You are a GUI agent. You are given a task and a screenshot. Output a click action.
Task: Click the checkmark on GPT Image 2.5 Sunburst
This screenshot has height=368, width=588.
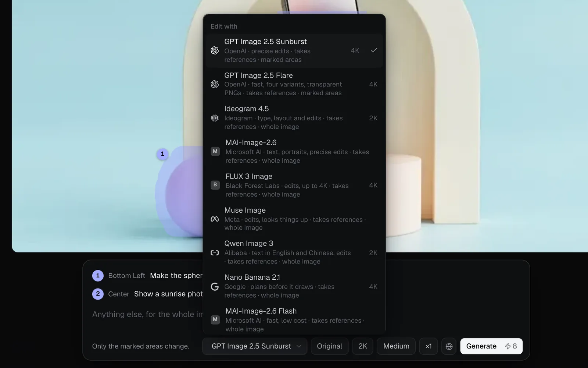pos(374,50)
